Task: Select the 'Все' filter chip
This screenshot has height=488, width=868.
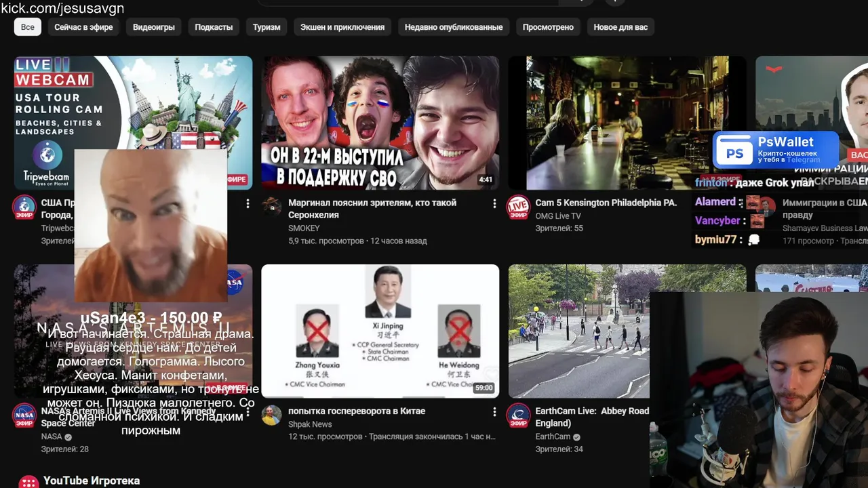Action: pyautogui.click(x=27, y=27)
